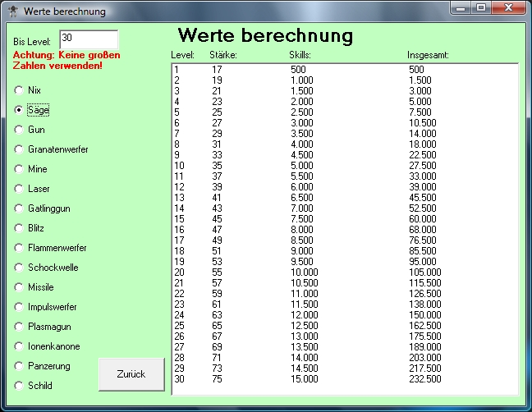Click Insgesamt value 203.000
532x412 pixels.
(x=425, y=357)
